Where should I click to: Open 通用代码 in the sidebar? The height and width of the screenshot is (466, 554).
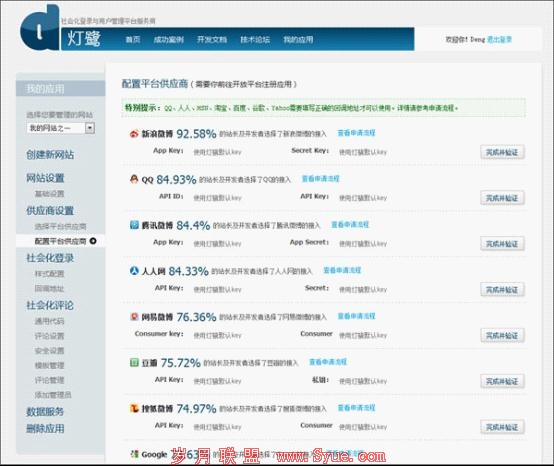pos(49,321)
